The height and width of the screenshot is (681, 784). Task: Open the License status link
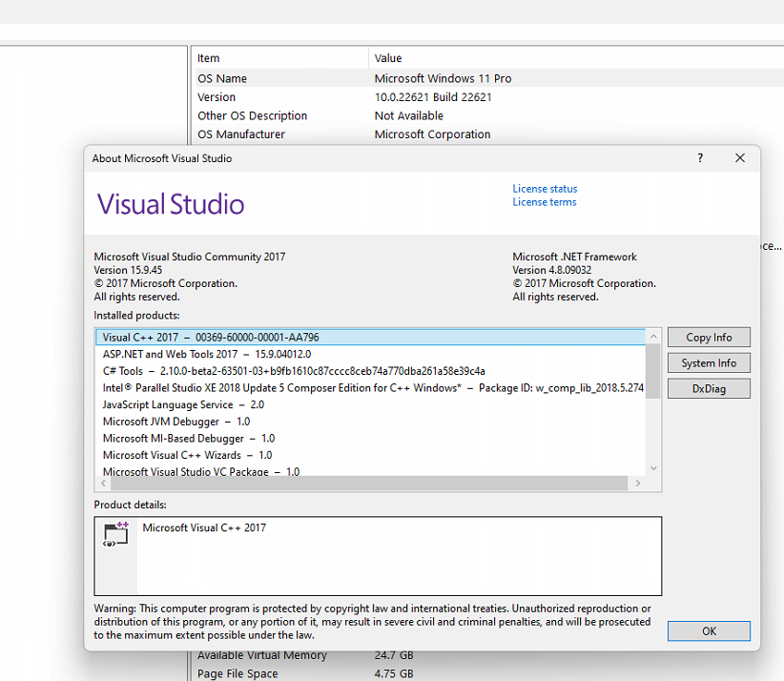(x=545, y=188)
